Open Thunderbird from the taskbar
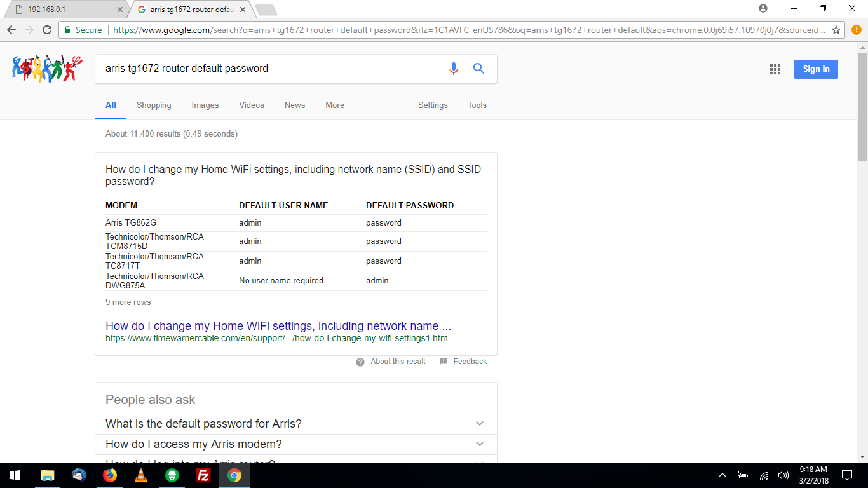Screen dimensions: 868x488 (x=79, y=475)
